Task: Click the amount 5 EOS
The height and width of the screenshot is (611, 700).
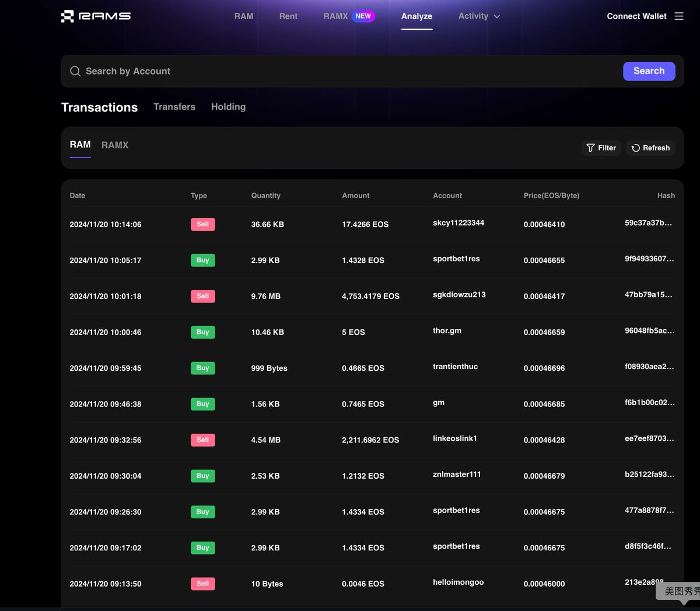Action: pyautogui.click(x=353, y=332)
